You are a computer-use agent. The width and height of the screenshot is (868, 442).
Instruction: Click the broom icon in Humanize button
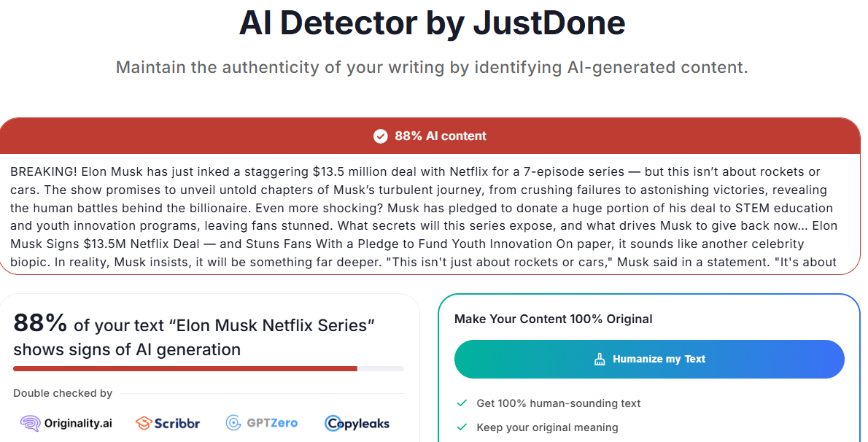tap(600, 360)
